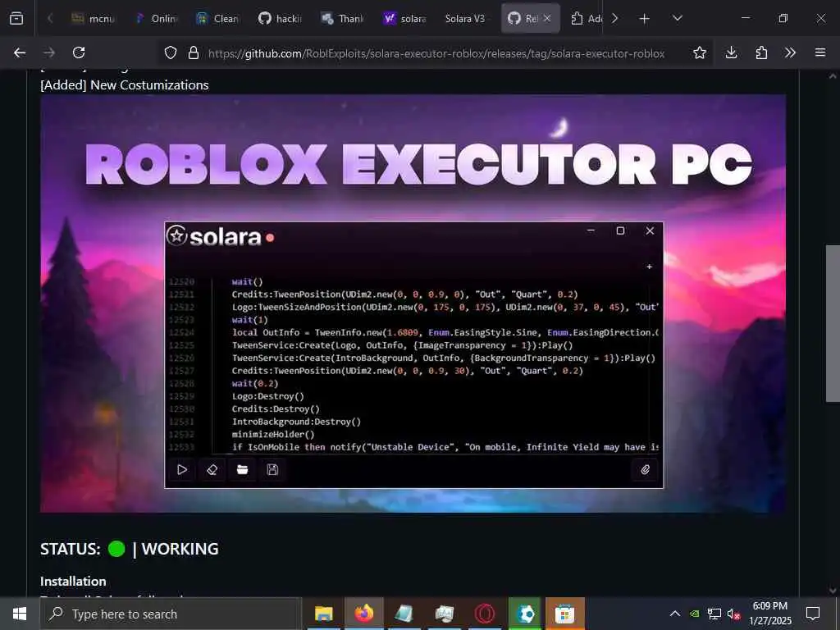Close the active 'Rel' GitHub tab
This screenshot has width=840, height=630.
coord(547,18)
